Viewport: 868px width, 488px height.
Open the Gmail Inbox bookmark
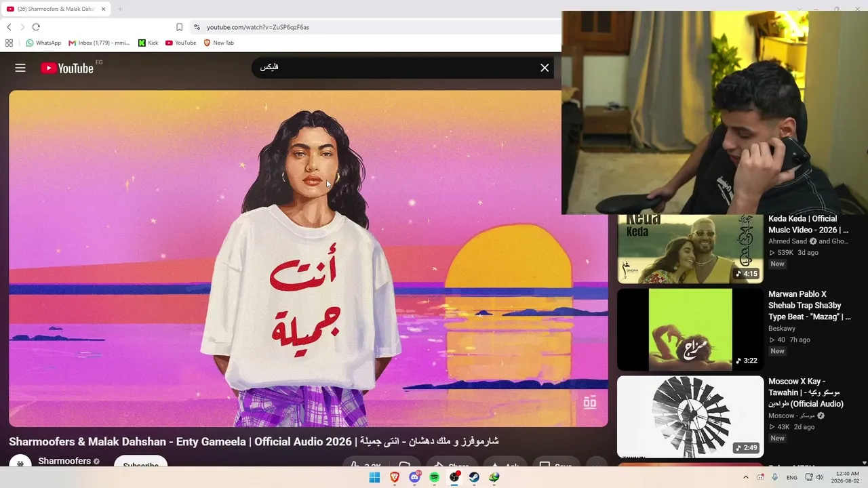[x=99, y=43]
